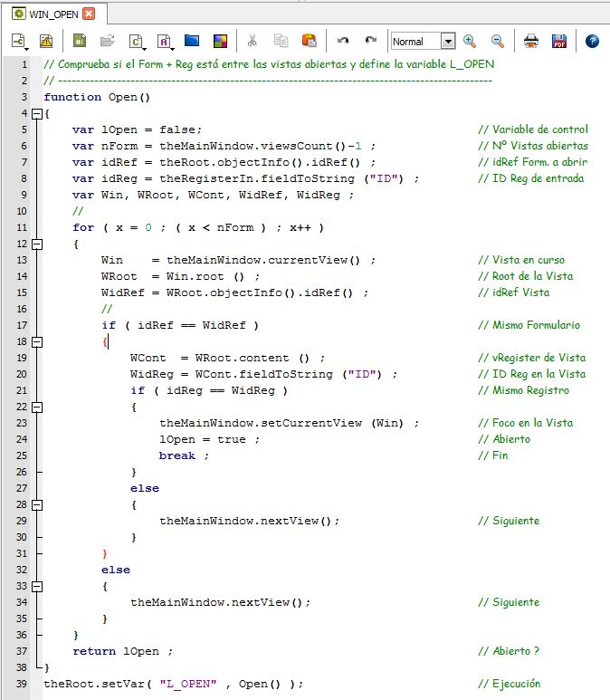This screenshot has height=700, width=610.
Task: Click the '// Mismo Formulario' comment
Action: 529,325
